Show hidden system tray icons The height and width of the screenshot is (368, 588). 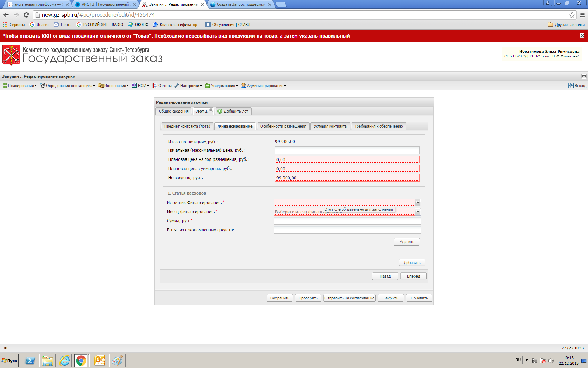(527, 360)
